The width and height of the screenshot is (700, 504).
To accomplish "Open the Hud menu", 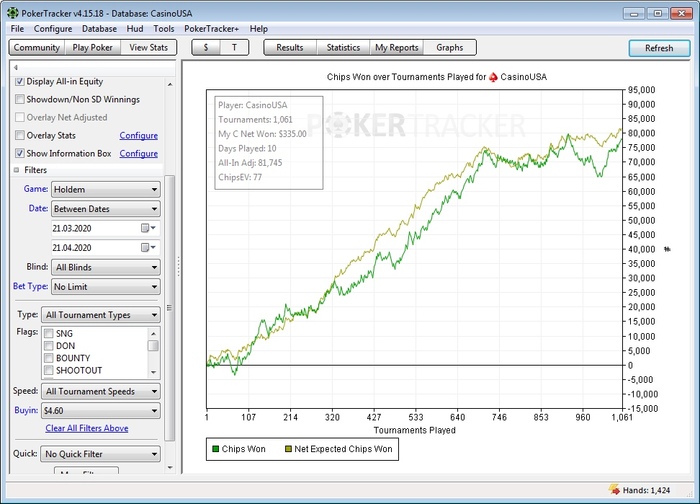I will (134, 29).
